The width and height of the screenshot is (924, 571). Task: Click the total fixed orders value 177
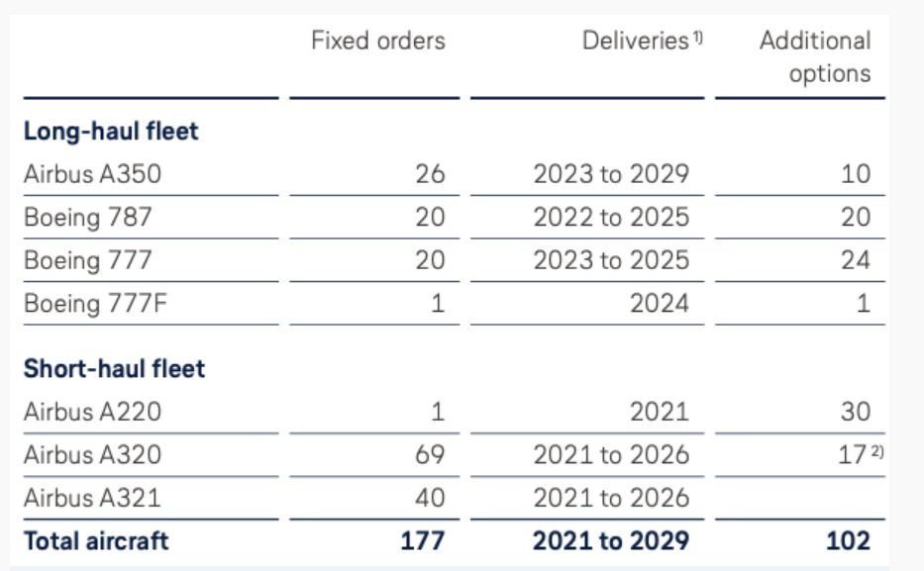[x=423, y=541]
